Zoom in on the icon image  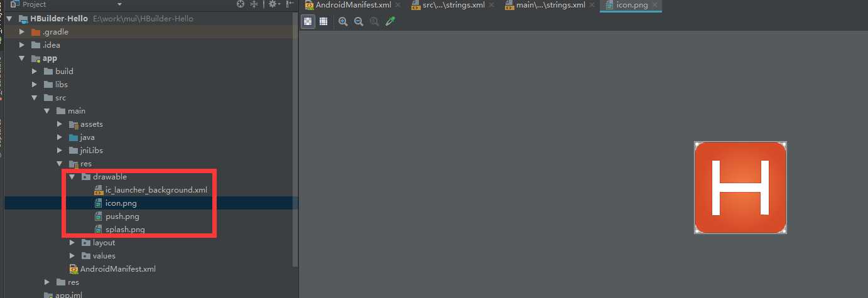pos(343,21)
